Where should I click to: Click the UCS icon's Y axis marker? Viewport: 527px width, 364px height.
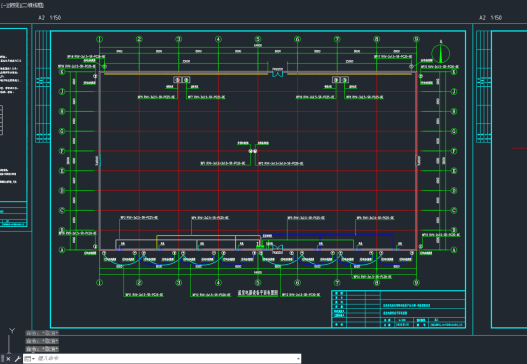pos(12,331)
